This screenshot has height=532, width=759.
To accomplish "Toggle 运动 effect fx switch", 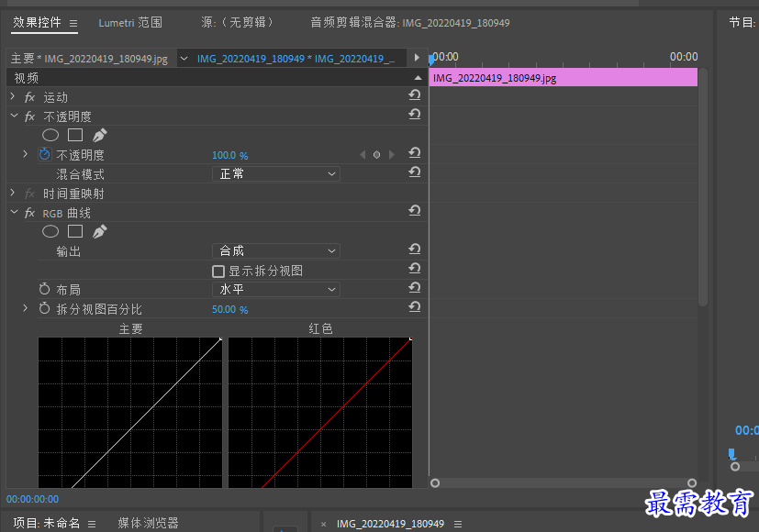I will click(x=30, y=98).
